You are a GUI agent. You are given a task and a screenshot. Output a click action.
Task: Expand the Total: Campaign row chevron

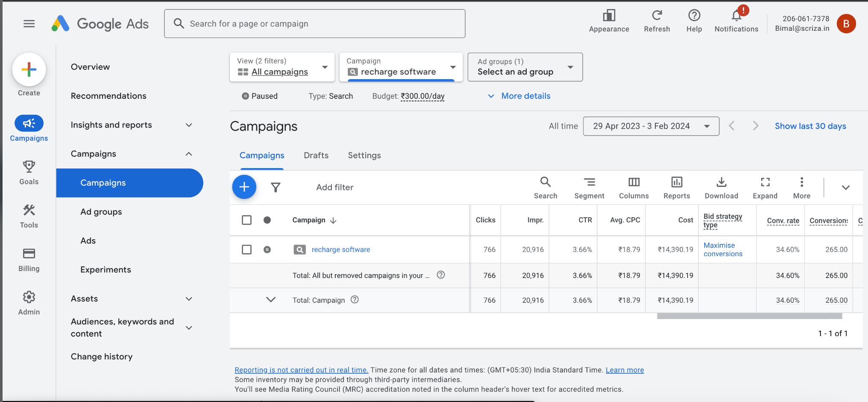click(271, 300)
